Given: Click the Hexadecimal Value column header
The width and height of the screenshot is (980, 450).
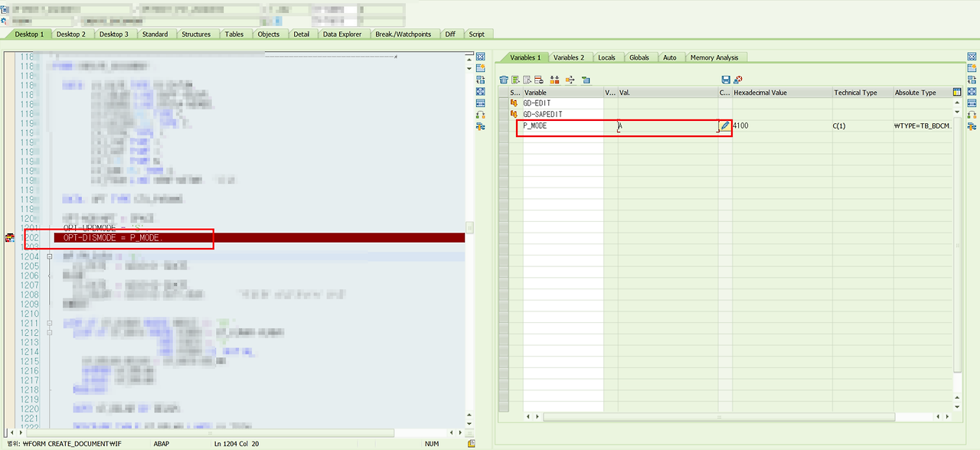Looking at the screenshot, I should point(782,92).
